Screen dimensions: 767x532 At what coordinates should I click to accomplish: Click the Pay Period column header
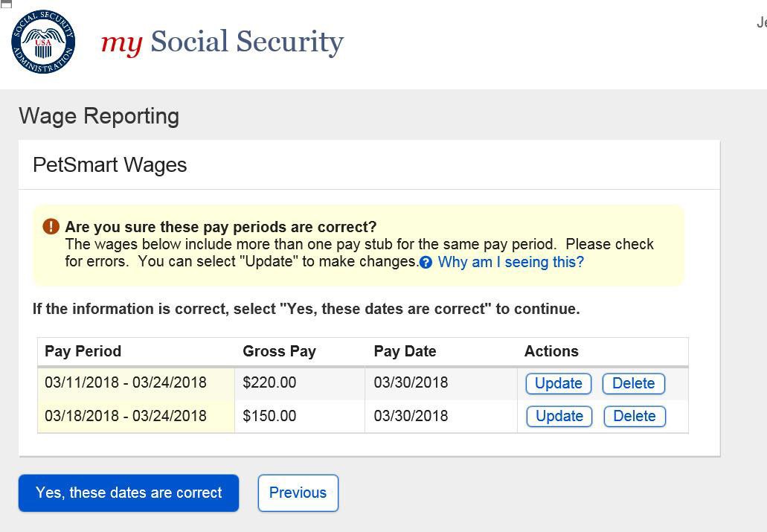[x=83, y=351]
